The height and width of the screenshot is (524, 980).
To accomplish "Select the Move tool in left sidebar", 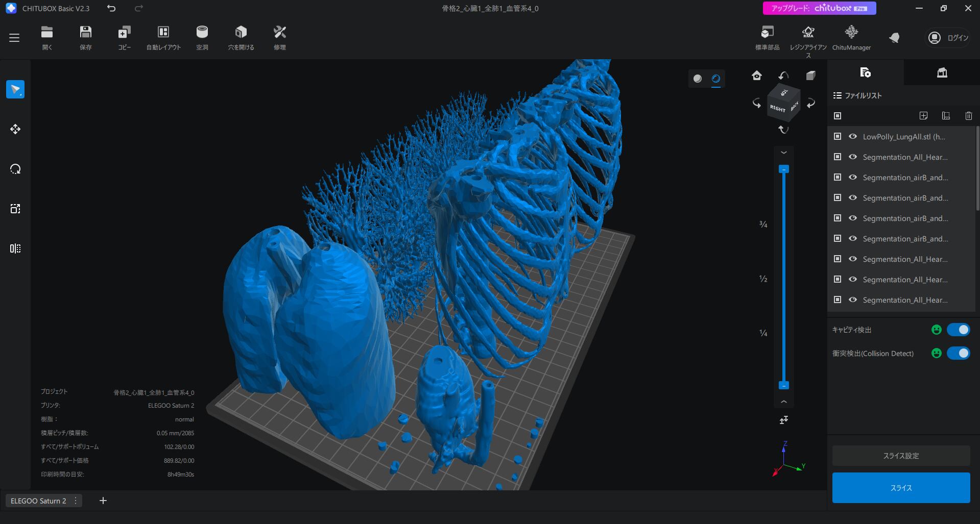I will (15, 129).
